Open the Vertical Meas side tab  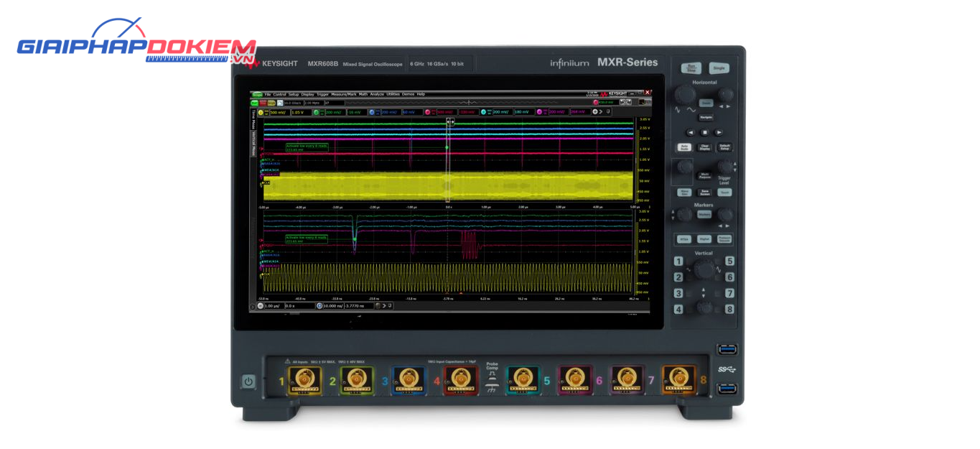(253, 144)
